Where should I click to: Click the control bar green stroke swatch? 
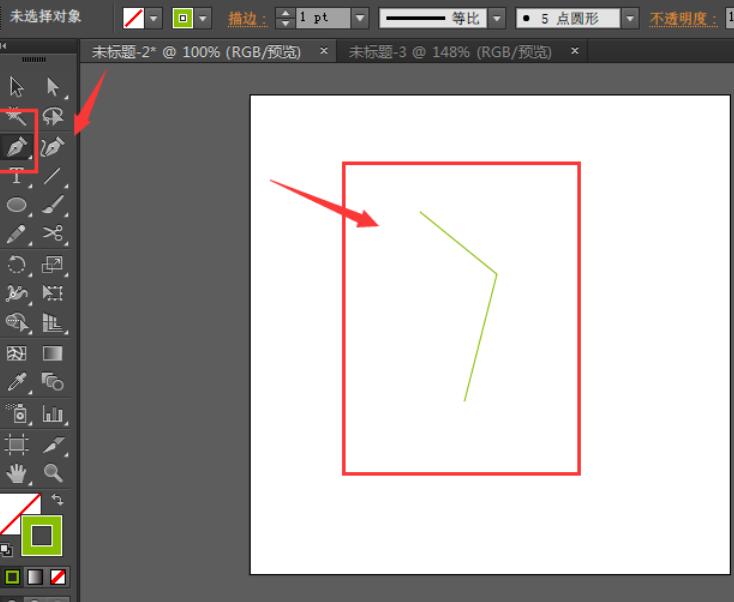[183, 19]
